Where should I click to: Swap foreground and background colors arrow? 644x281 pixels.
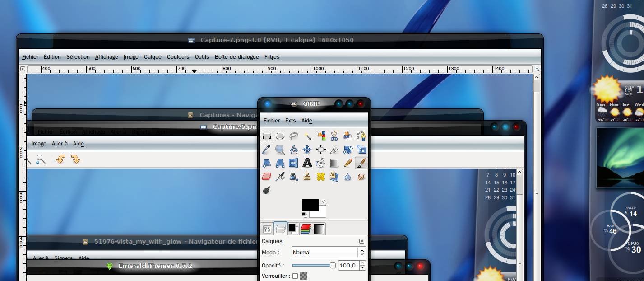(x=323, y=201)
